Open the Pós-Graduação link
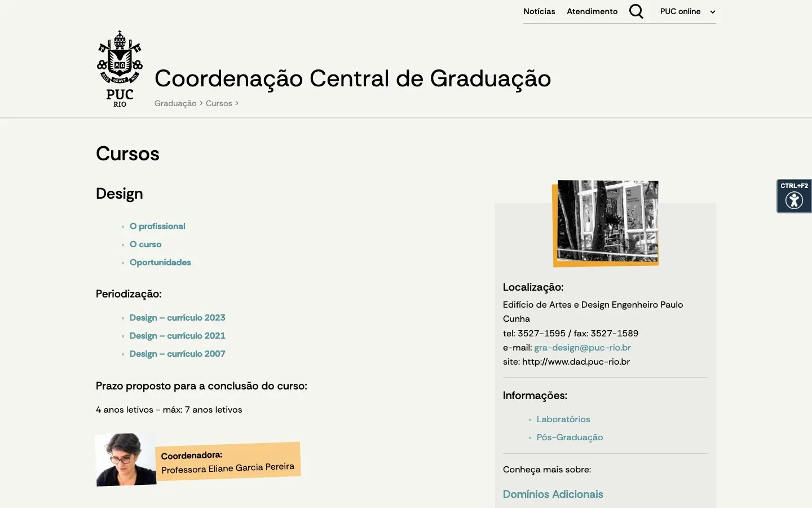Viewport: 812px width, 508px height. pyautogui.click(x=570, y=437)
